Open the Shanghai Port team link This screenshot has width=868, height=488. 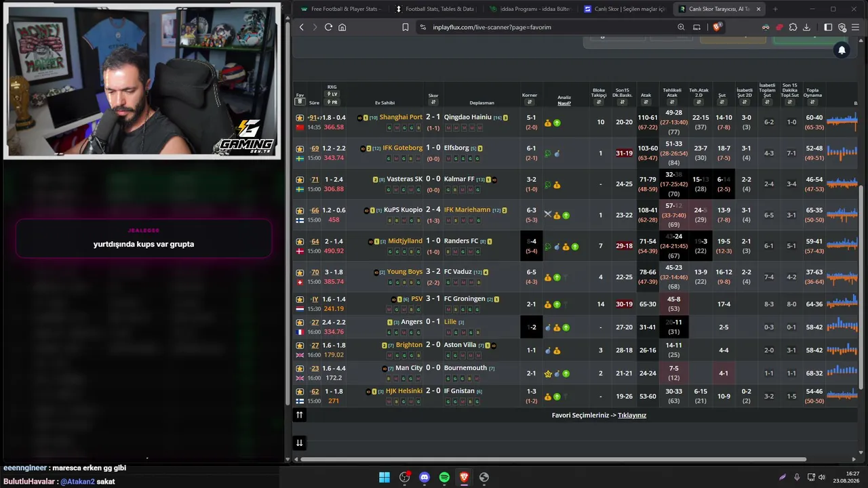[401, 117]
